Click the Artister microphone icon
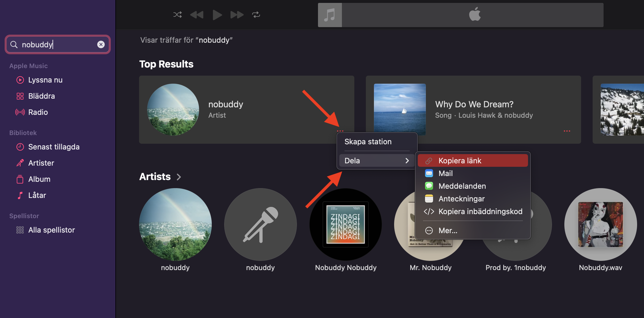Screen dimensions: 644x318 [x=20, y=163]
